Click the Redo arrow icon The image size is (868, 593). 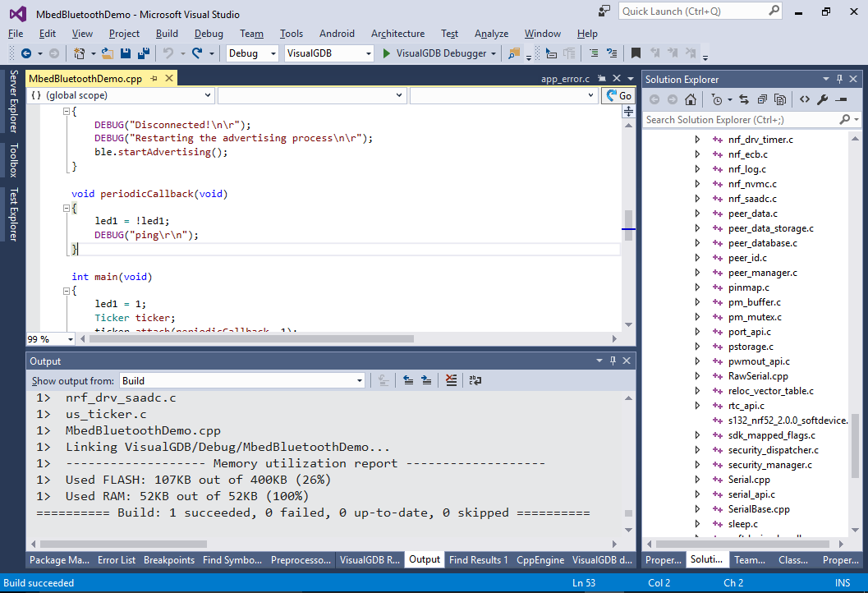197,53
